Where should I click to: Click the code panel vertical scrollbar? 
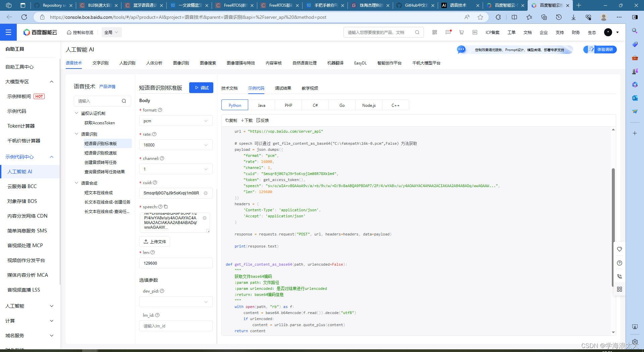[x=613, y=227]
